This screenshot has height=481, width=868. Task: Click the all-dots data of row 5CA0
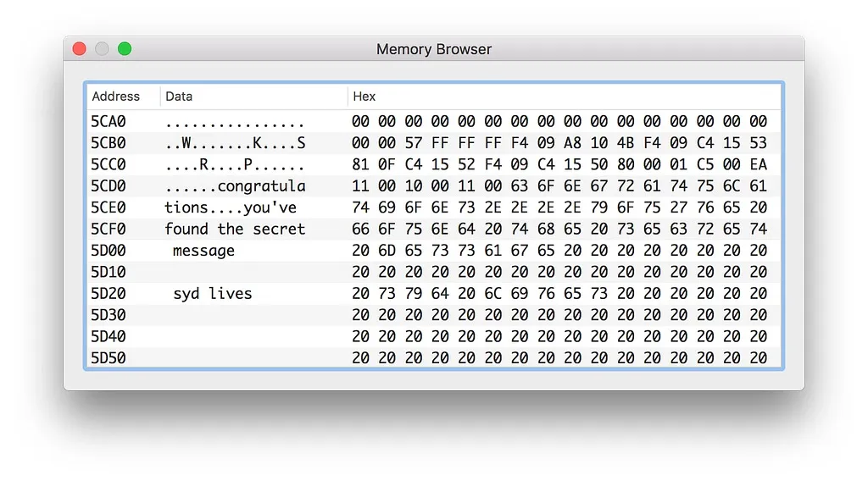point(236,125)
